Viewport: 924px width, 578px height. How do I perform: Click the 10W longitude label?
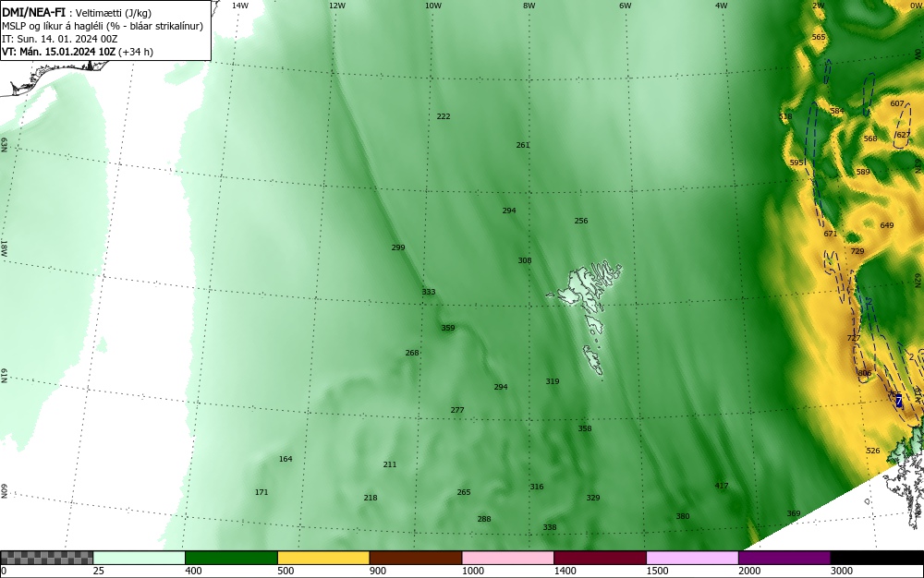tap(433, 6)
